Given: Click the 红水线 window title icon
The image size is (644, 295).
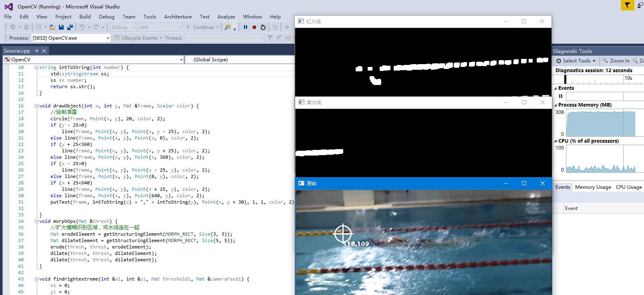Looking at the screenshot, I should click(301, 21).
